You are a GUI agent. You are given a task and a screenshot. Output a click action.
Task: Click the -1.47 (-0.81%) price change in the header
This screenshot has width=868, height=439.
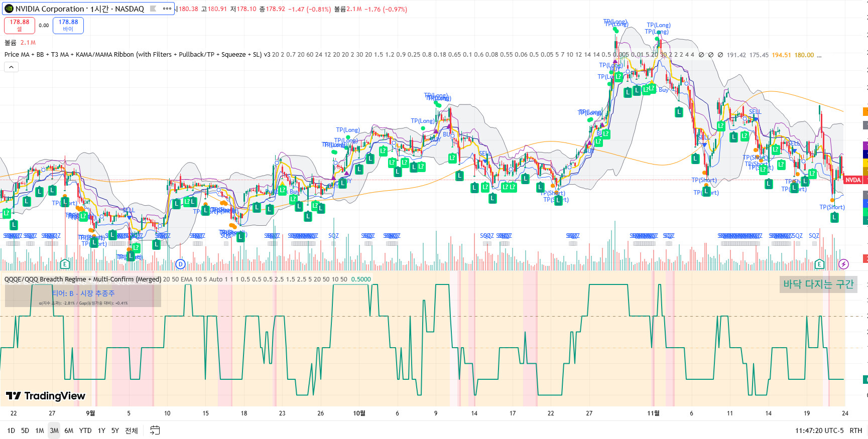pyautogui.click(x=309, y=9)
